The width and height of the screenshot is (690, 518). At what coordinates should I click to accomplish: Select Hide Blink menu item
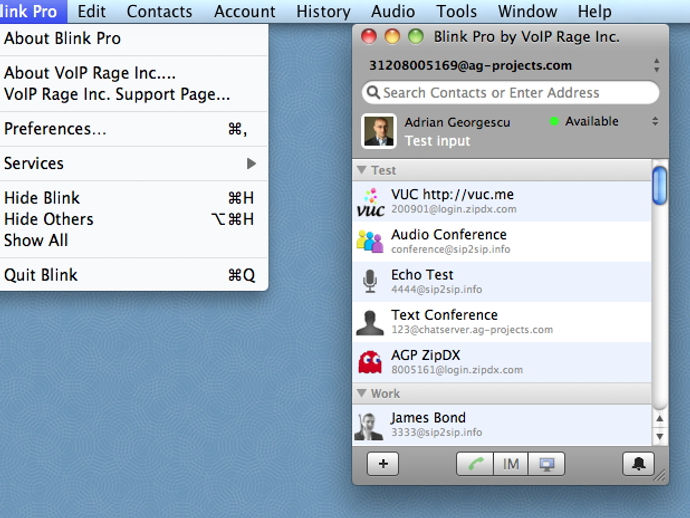[134, 198]
